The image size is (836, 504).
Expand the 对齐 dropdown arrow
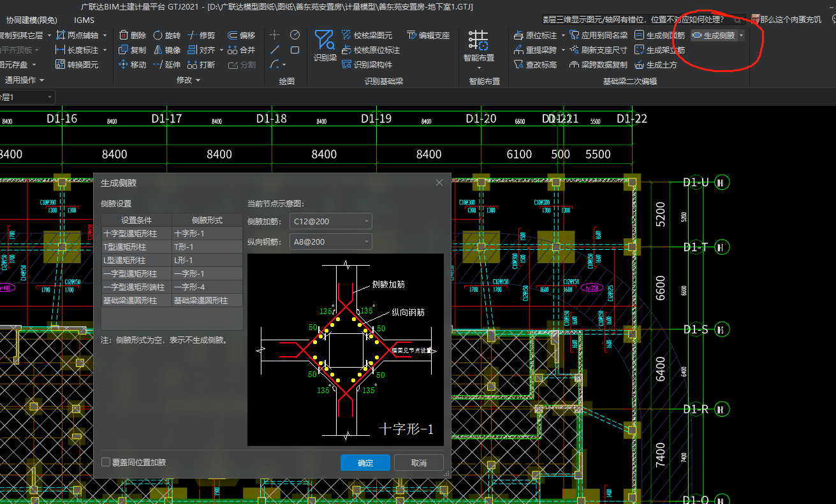(x=221, y=50)
